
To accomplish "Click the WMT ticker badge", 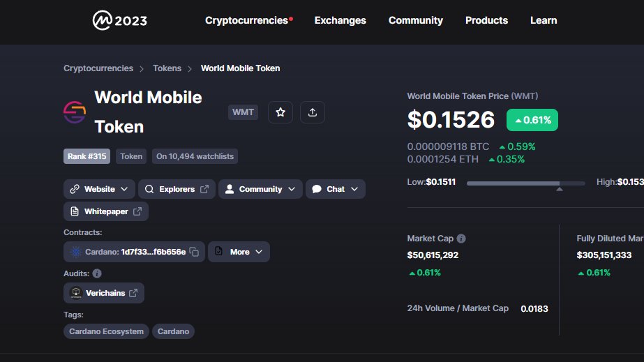I will tap(243, 112).
